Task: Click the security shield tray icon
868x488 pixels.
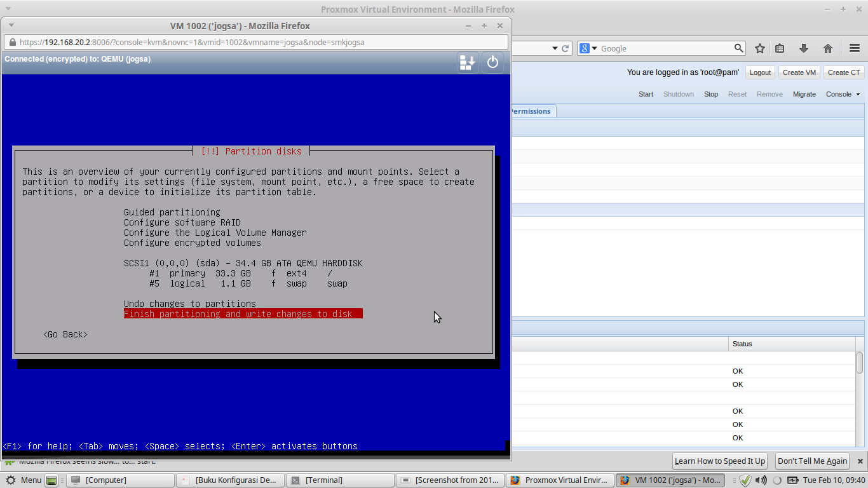Action: click(x=745, y=480)
